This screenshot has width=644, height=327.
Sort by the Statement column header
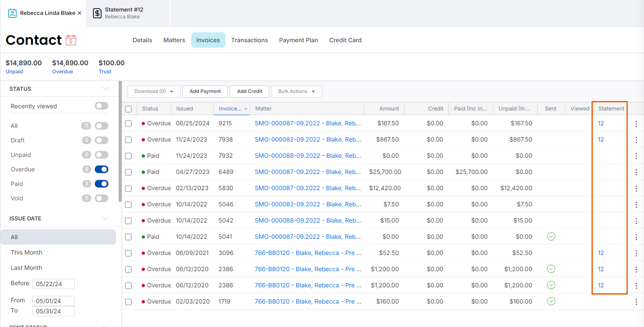point(611,109)
